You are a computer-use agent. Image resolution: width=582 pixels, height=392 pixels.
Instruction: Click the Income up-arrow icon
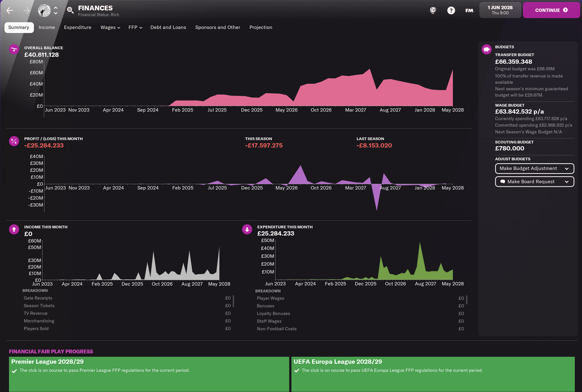(14, 229)
